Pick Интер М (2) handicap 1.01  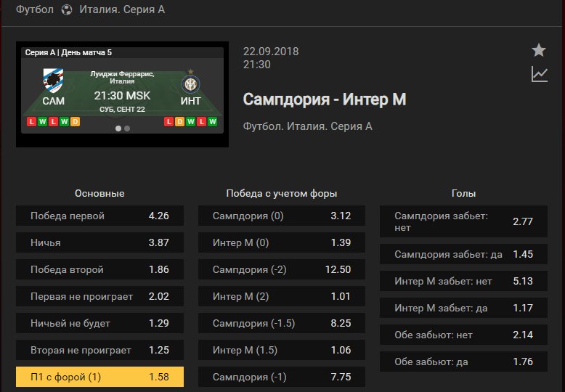[282, 296]
